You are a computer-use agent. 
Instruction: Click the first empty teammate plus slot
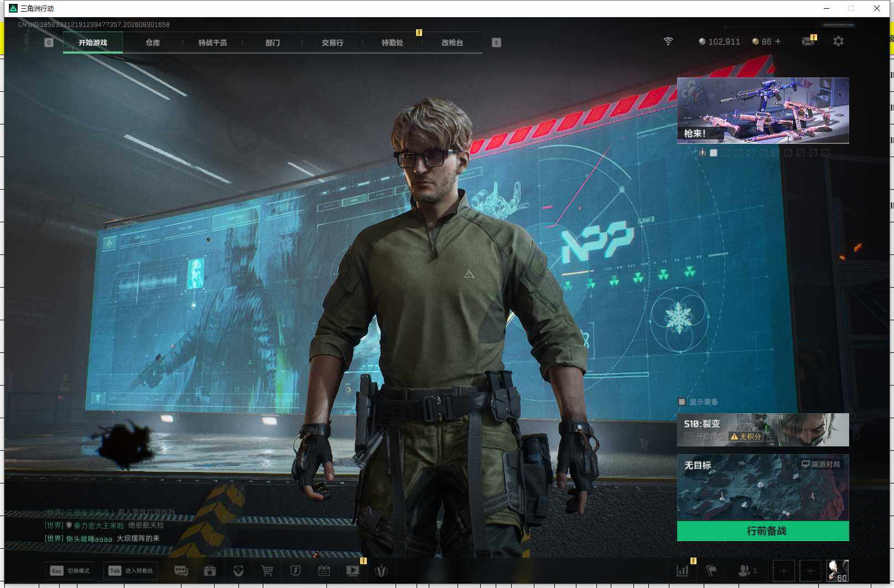pos(783,571)
